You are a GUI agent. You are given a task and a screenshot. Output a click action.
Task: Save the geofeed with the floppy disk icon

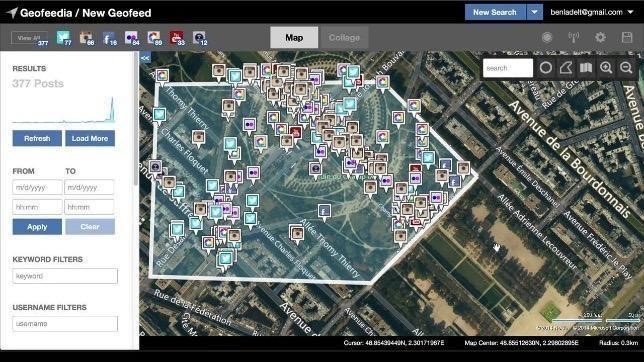(627, 37)
